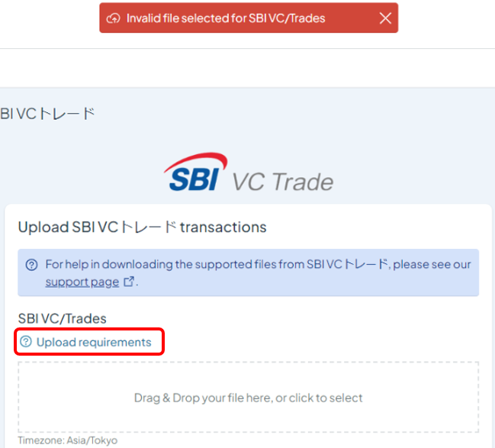Click the Timezone: Asia/Tokyo label
This screenshot has width=495, height=448.
pyautogui.click(x=68, y=440)
